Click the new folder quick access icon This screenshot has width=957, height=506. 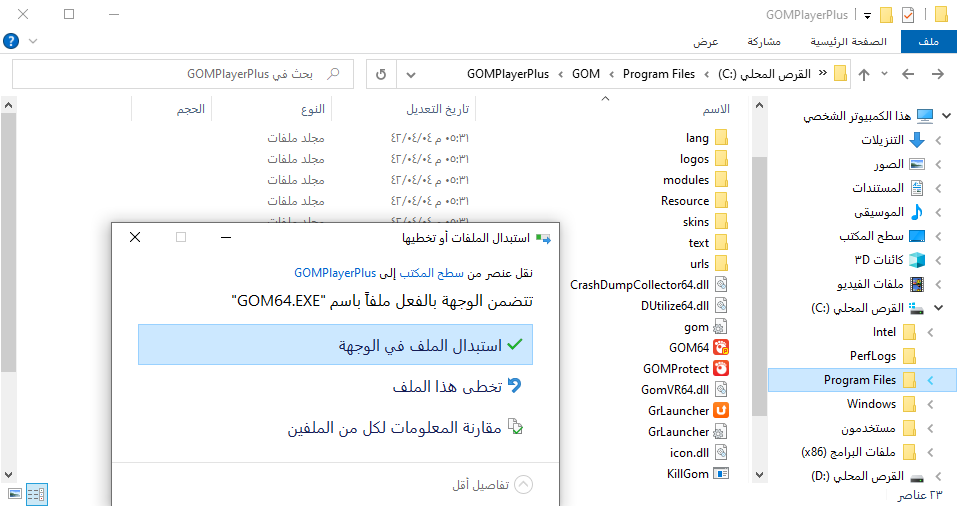tap(886, 15)
